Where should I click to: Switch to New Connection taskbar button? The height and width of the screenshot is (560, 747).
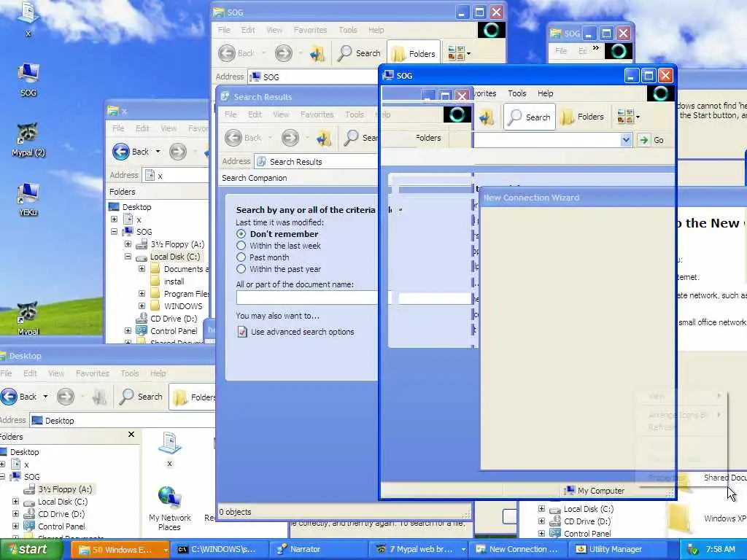(518, 549)
